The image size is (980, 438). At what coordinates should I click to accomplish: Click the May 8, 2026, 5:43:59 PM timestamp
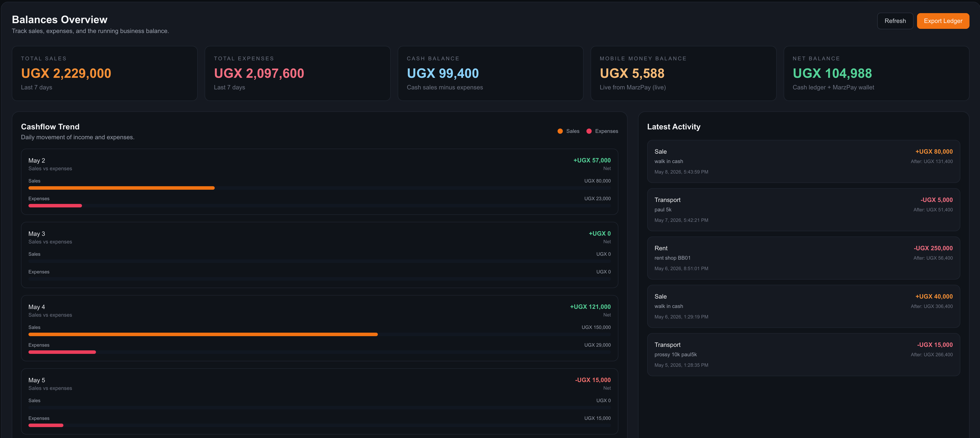tap(681, 172)
